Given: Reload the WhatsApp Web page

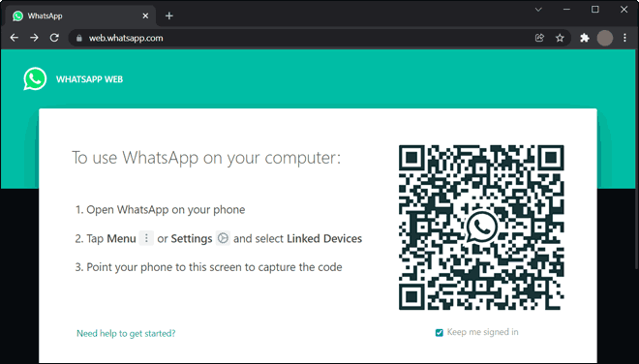Looking at the screenshot, I should click(54, 38).
